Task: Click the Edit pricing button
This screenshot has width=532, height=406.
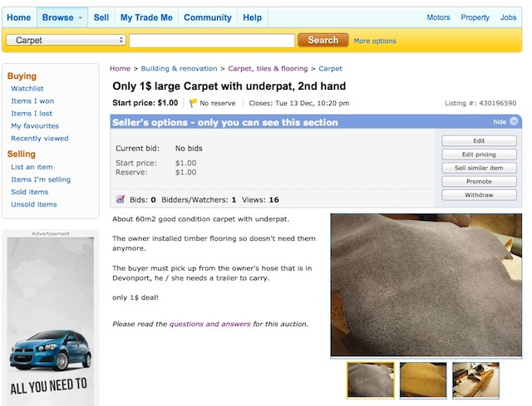Action: tap(479, 154)
